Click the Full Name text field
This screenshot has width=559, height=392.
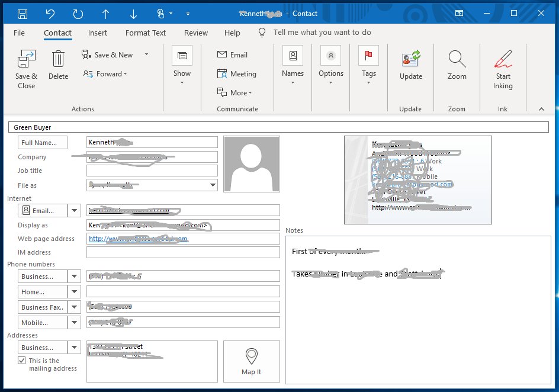152,142
